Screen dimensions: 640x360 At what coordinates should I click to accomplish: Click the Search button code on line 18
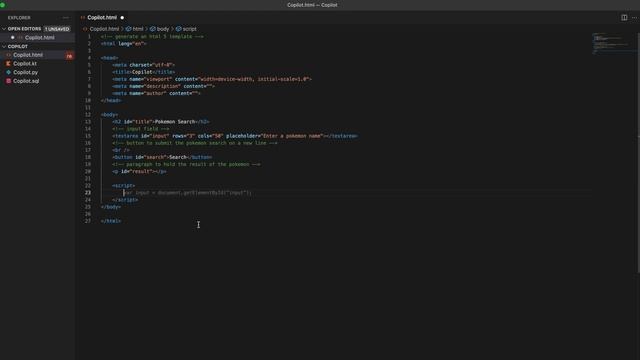click(162, 157)
